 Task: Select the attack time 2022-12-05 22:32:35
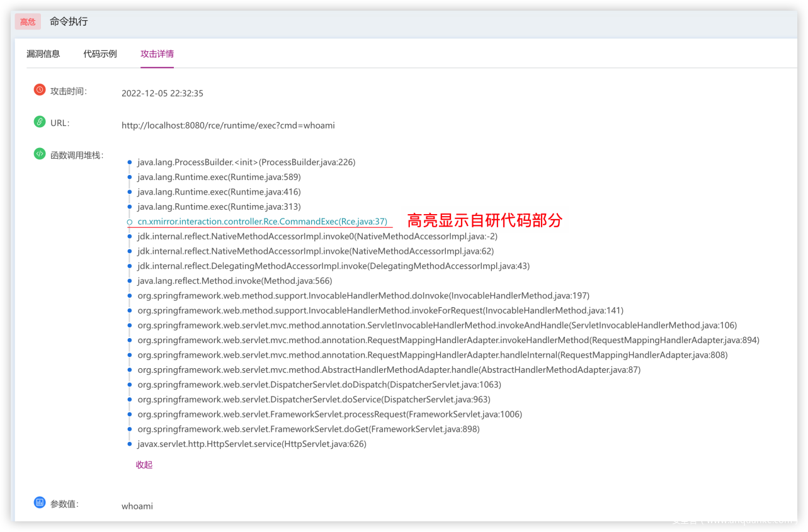162,93
